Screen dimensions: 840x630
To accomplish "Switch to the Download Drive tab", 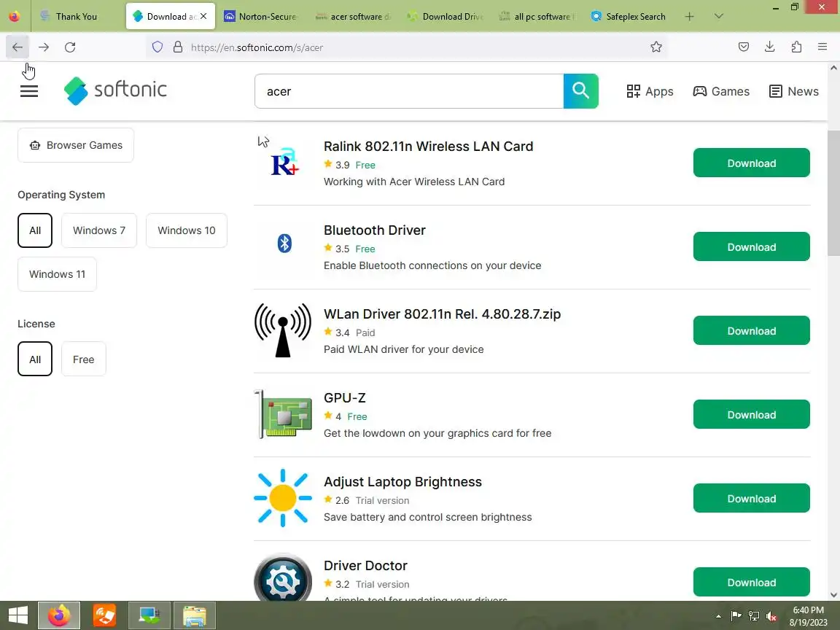I will pyautogui.click(x=446, y=17).
